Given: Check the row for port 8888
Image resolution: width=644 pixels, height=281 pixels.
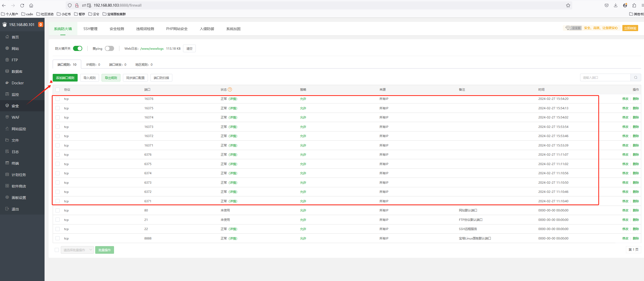Looking at the screenshot, I should point(58,238).
